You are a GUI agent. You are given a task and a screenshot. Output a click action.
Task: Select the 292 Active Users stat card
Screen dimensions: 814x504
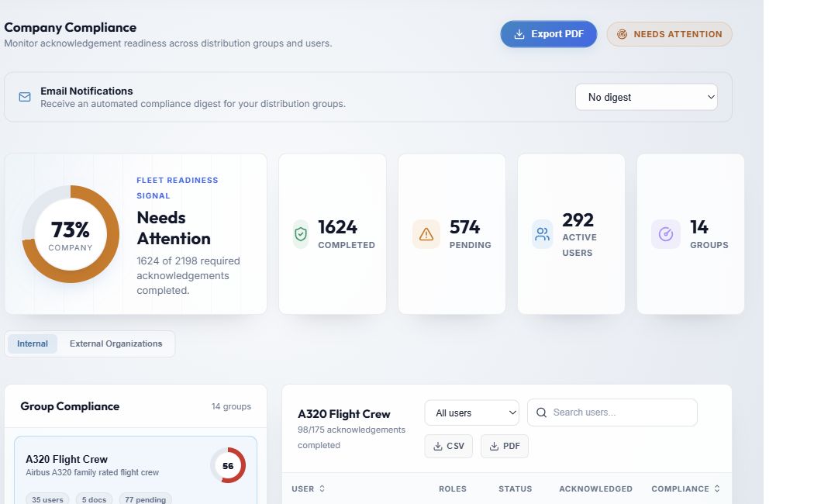click(571, 233)
